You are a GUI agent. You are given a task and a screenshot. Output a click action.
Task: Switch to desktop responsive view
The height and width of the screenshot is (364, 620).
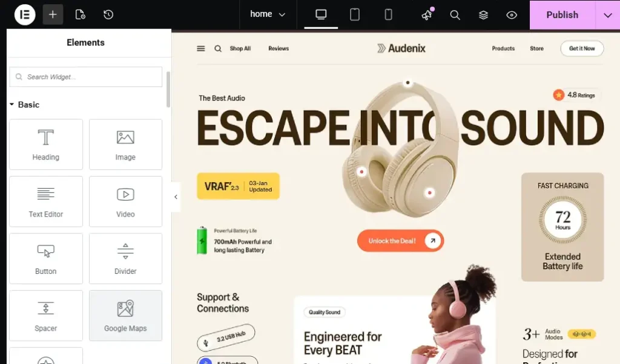tap(321, 15)
